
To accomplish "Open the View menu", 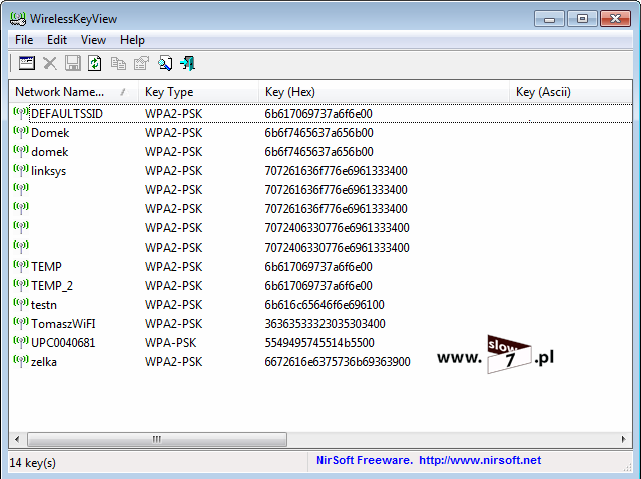I will point(93,40).
